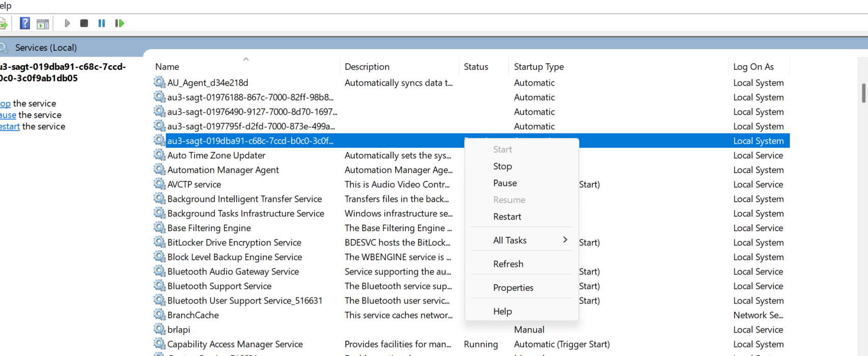Click gear icon of Bluetooth Audio Gateway Service

click(x=159, y=271)
